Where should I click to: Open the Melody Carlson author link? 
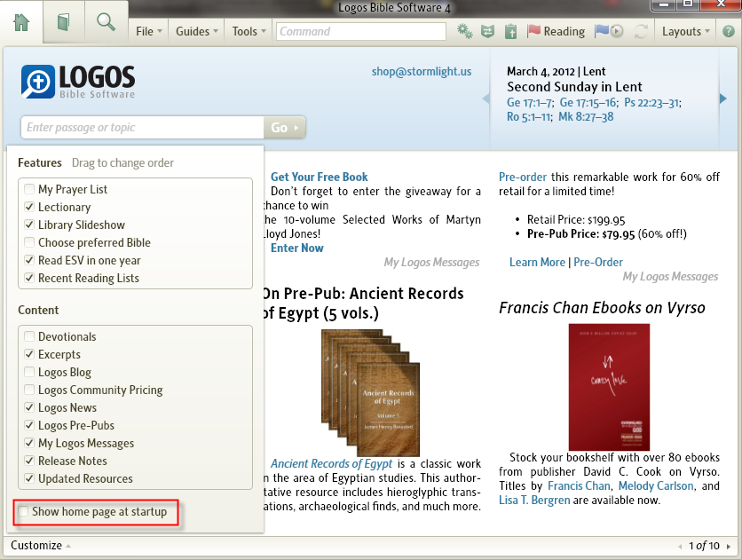pos(656,485)
